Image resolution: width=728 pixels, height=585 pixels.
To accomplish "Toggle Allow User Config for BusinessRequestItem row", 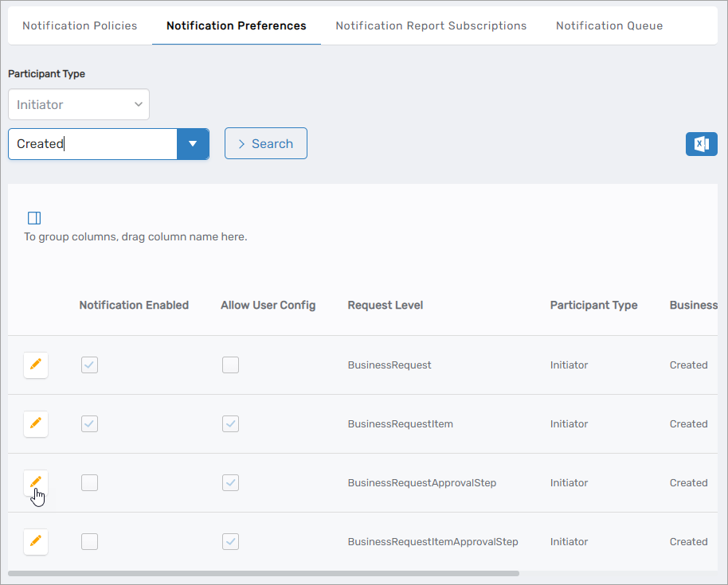I will 230,424.
